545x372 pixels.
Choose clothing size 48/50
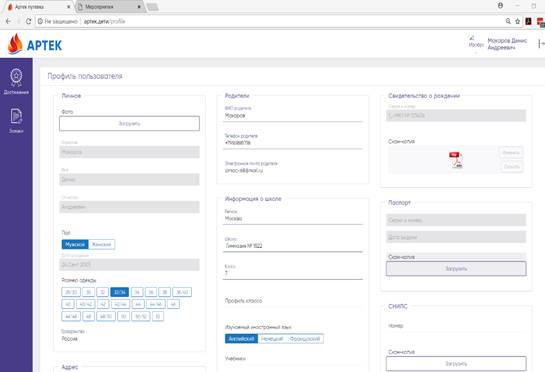click(106, 316)
